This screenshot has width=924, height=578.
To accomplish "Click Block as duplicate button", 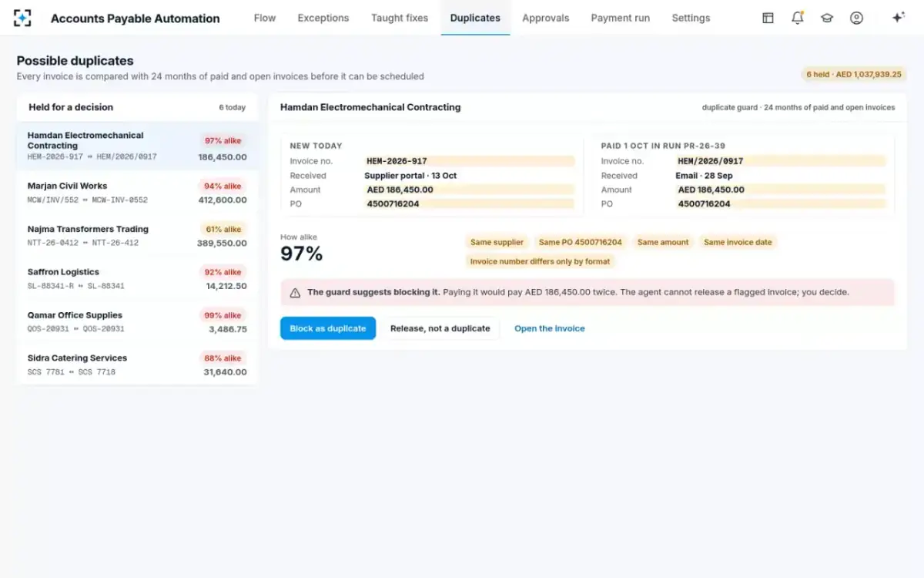I will pyautogui.click(x=328, y=328).
